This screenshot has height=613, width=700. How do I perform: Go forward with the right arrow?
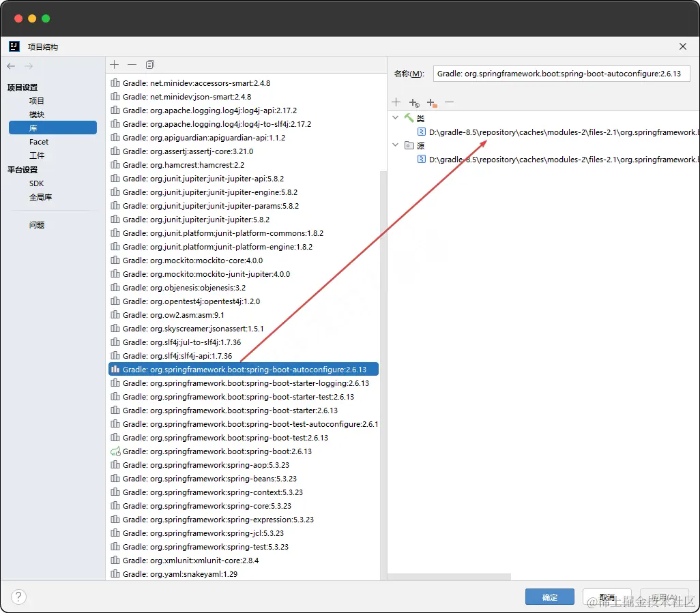29,66
